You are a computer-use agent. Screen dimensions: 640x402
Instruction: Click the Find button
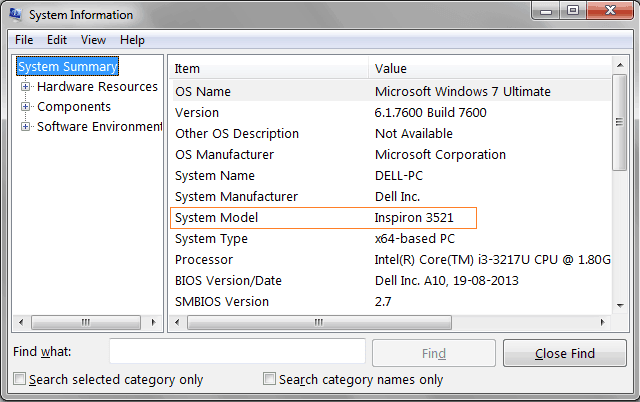(x=434, y=353)
